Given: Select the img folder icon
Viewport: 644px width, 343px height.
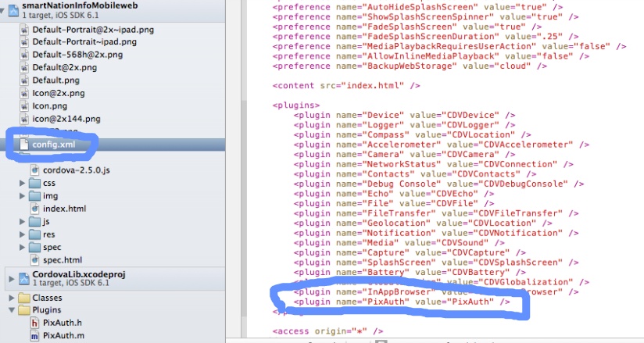Looking at the screenshot, I should tap(35, 196).
